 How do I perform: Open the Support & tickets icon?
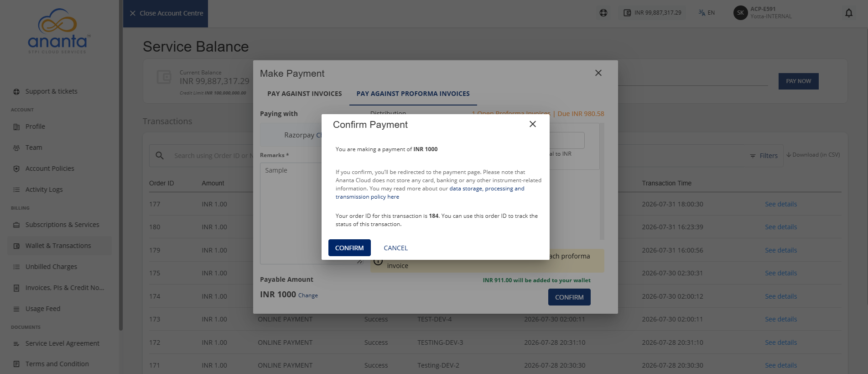click(16, 92)
